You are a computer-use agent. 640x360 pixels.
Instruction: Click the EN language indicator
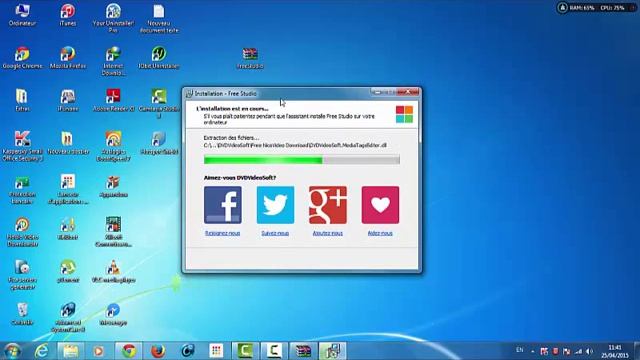[x=519, y=350]
